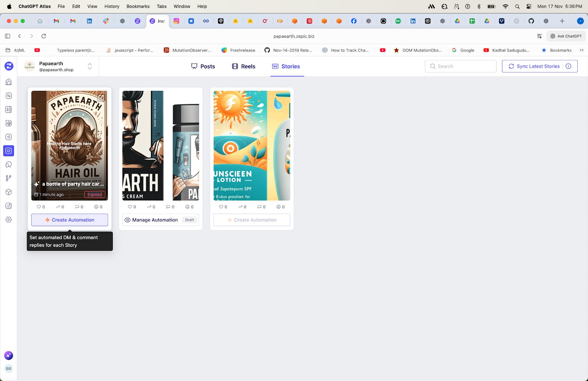
Task: Expand the Papaearth account switcher
Action: click(90, 66)
